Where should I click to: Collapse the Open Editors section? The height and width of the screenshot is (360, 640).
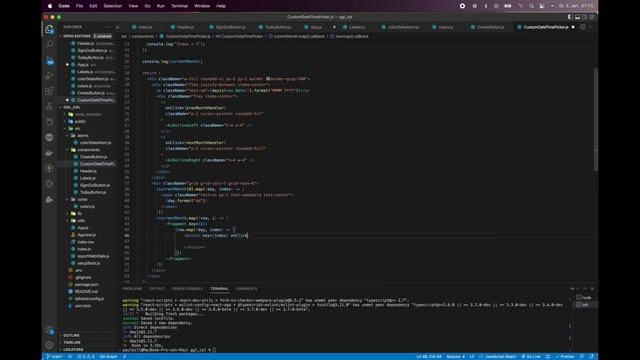(87, 36)
